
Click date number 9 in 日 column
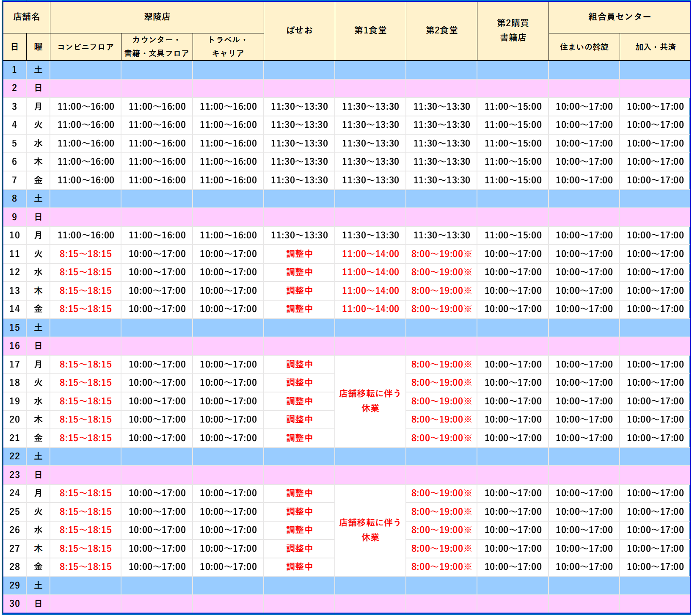pyautogui.click(x=14, y=217)
